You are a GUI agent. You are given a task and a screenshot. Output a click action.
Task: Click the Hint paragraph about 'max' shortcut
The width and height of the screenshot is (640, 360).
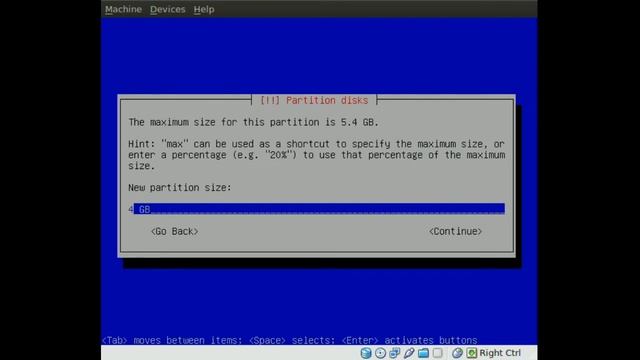(x=316, y=155)
